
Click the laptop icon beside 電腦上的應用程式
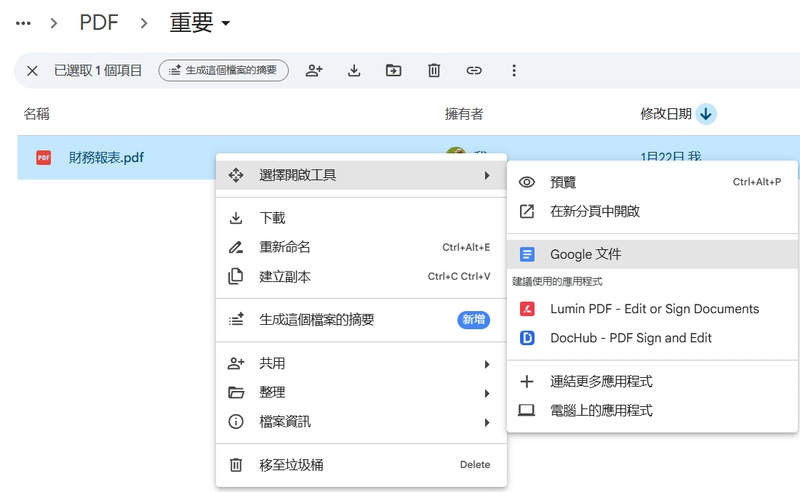click(527, 410)
